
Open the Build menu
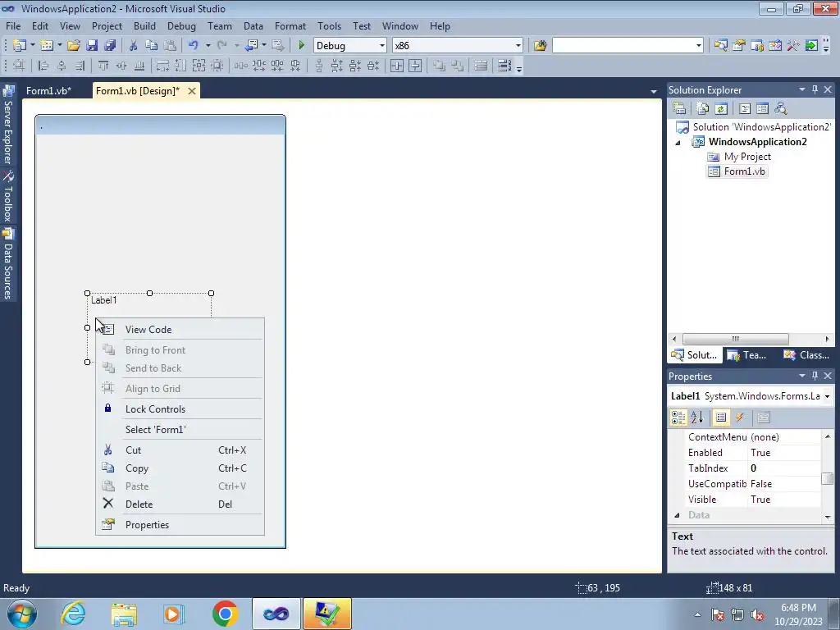[x=144, y=25]
